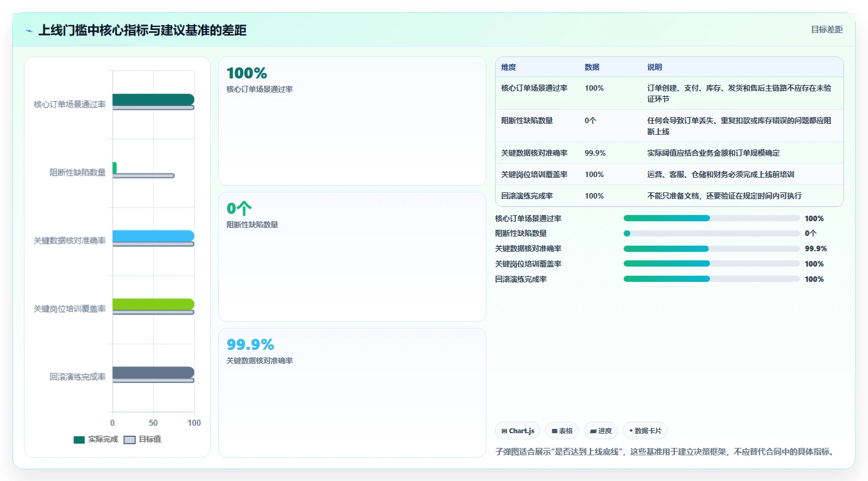Click the note 实际阈值应结合业务金额和订单规模确定
The height and width of the screenshot is (481, 868).
click(x=713, y=153)
